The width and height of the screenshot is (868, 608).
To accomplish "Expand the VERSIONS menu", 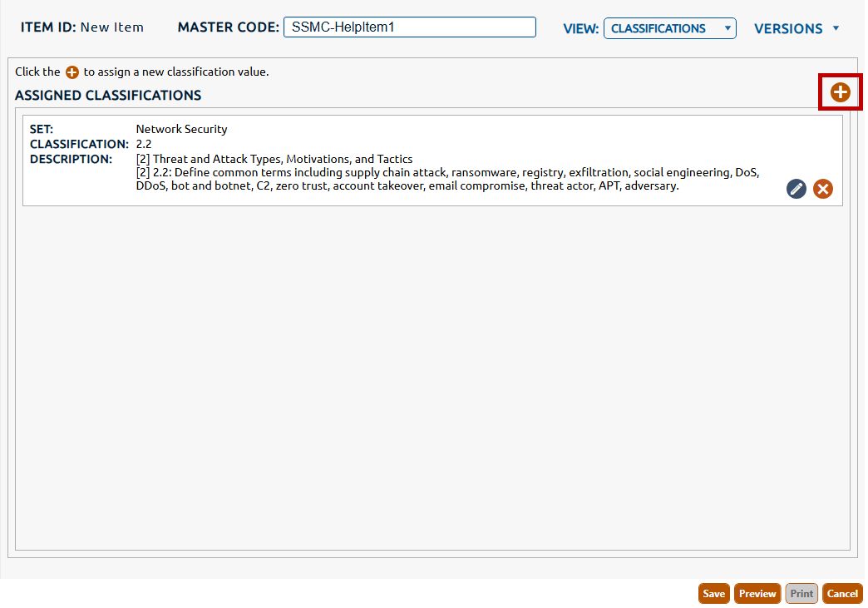I will coord(796,28).
